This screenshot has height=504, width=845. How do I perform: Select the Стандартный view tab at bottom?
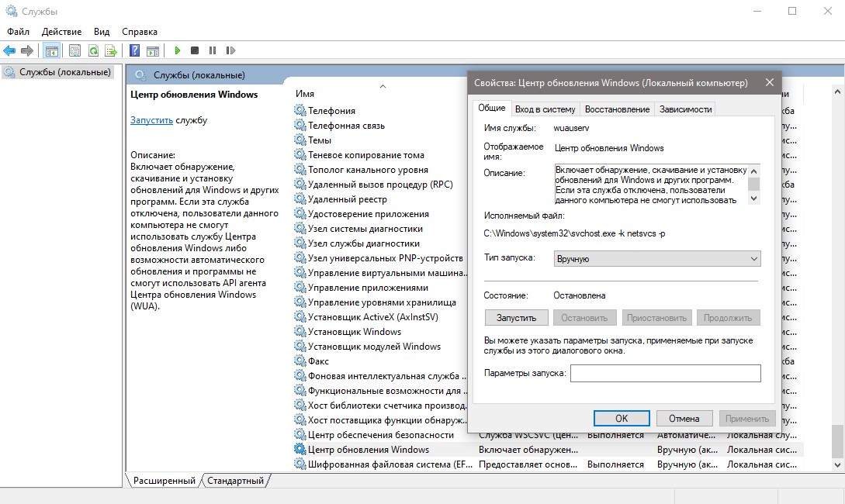[236, 480]
